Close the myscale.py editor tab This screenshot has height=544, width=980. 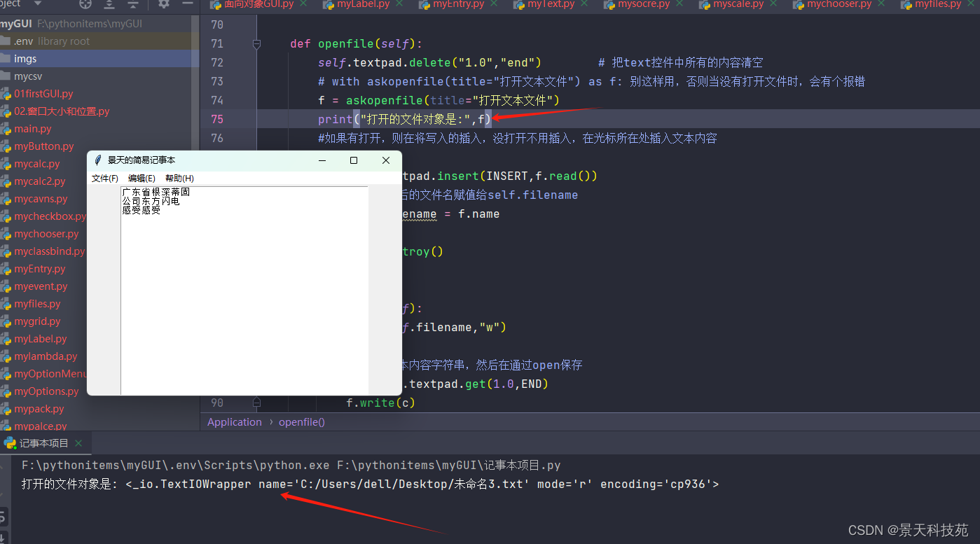(775, 4)
